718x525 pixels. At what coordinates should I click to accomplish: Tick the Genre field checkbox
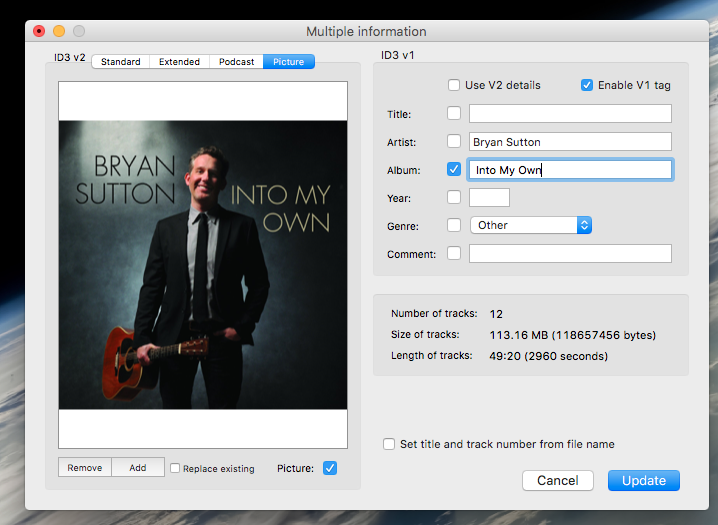click(x=454, y=225)
